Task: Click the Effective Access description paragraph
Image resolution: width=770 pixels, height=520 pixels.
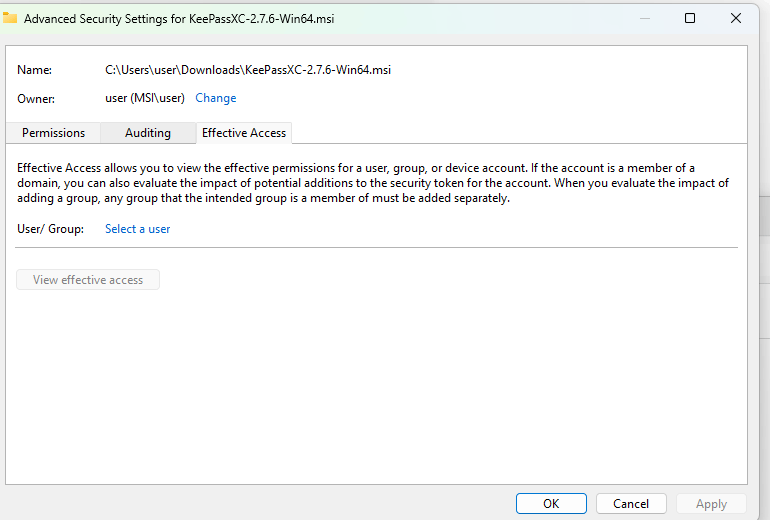Action: click(373, 183)
